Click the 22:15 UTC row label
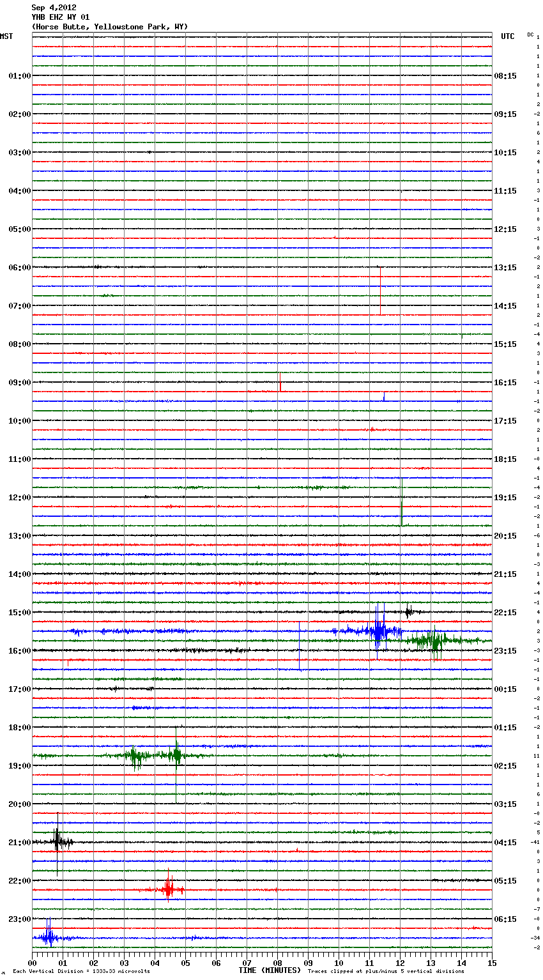The image size is (543, 980). 505,613
